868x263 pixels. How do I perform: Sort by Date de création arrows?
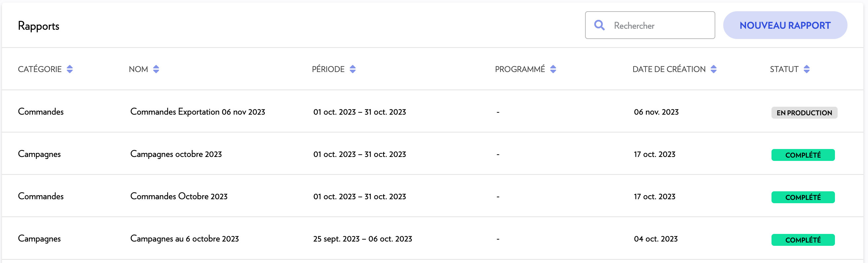coord(713,69)
